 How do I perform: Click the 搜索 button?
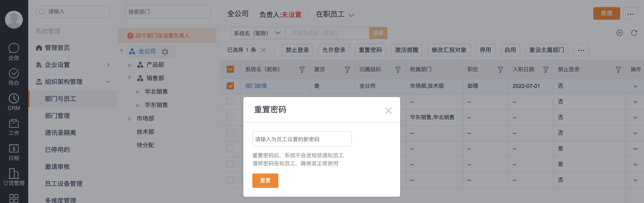(378, 33)
